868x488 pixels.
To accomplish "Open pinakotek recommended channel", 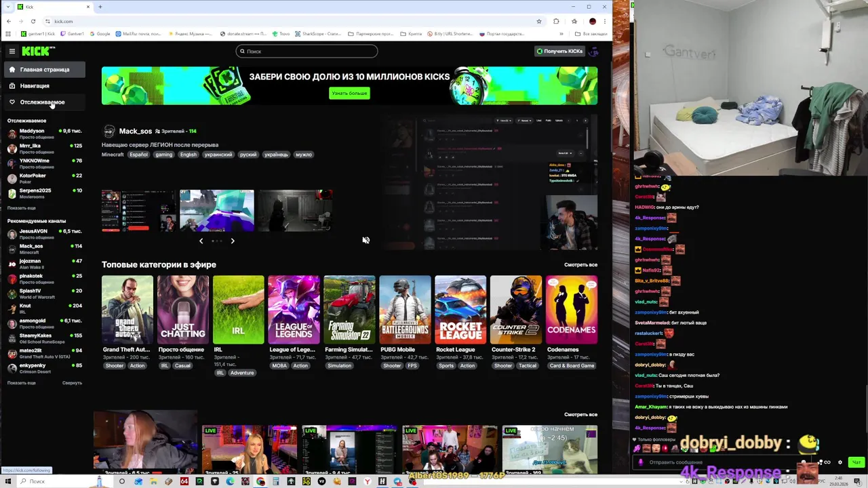I will (44, 279).
